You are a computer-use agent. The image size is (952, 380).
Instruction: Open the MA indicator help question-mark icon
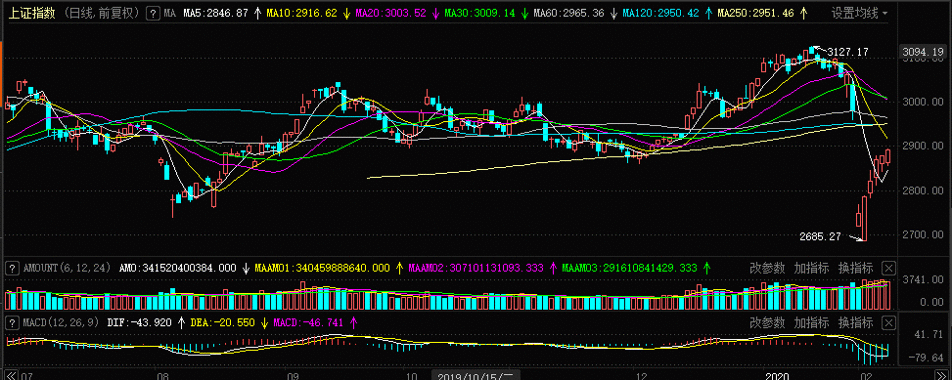(x=154, y=12)
